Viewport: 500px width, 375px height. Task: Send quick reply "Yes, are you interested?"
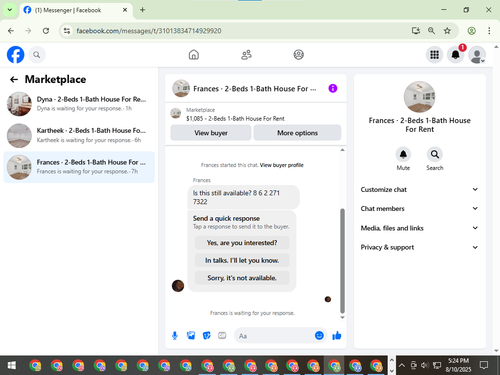(242, 243)
